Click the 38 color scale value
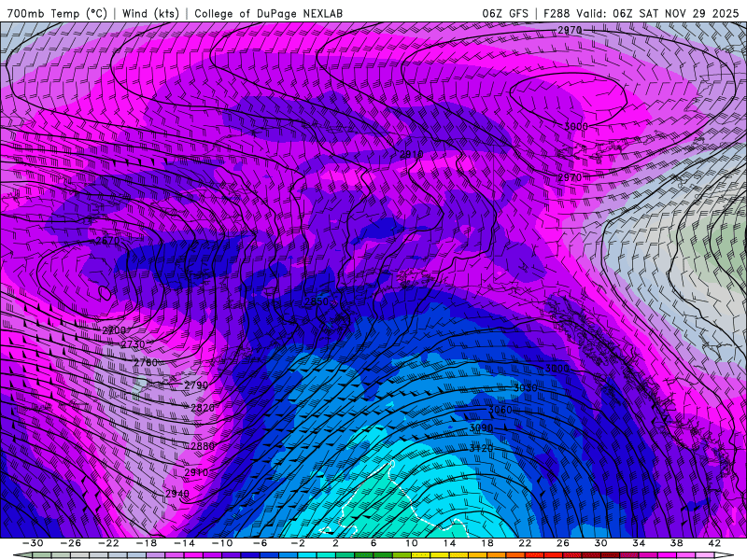Screen dimensions: 747x560 (676, 543)
